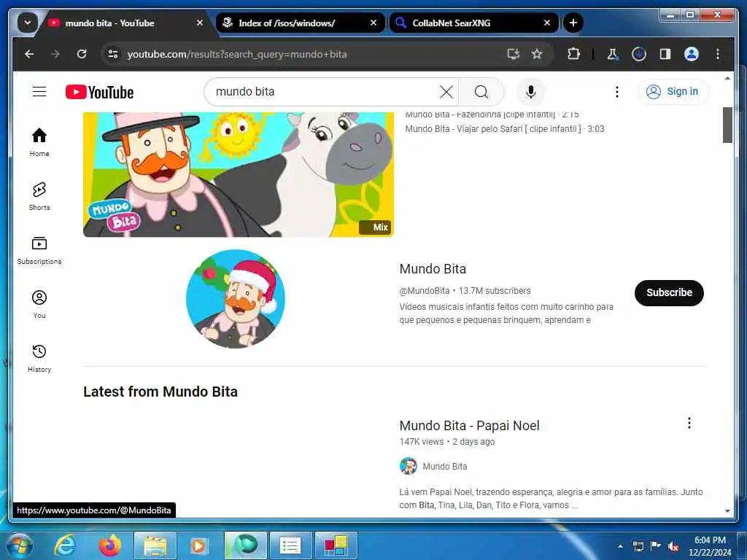Screen dimensions: 747x560
Task: Open Subscriptions in the sidebar
Action: pos(39,251)
